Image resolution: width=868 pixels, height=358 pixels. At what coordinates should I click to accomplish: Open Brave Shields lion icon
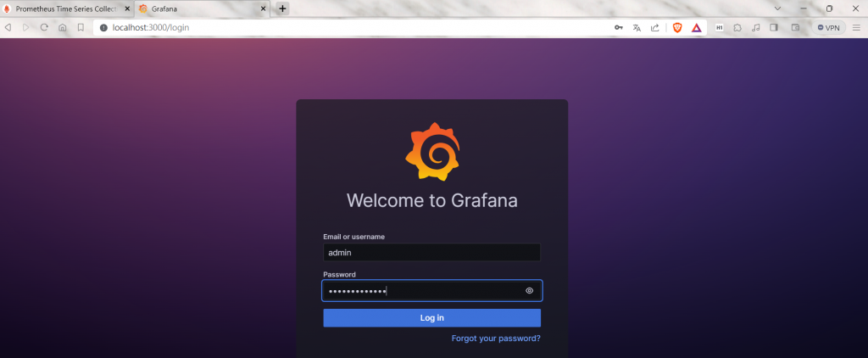[x=677, y=27]
